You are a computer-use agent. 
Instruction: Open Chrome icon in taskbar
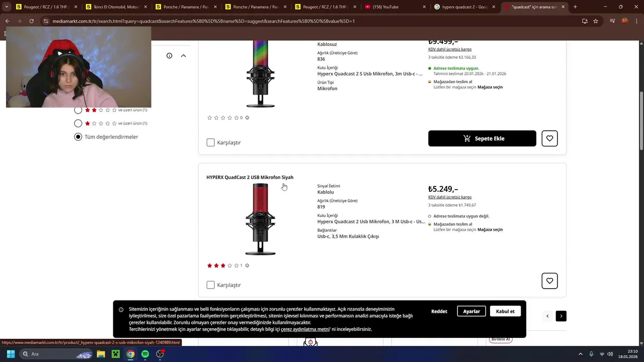(130, 354)
